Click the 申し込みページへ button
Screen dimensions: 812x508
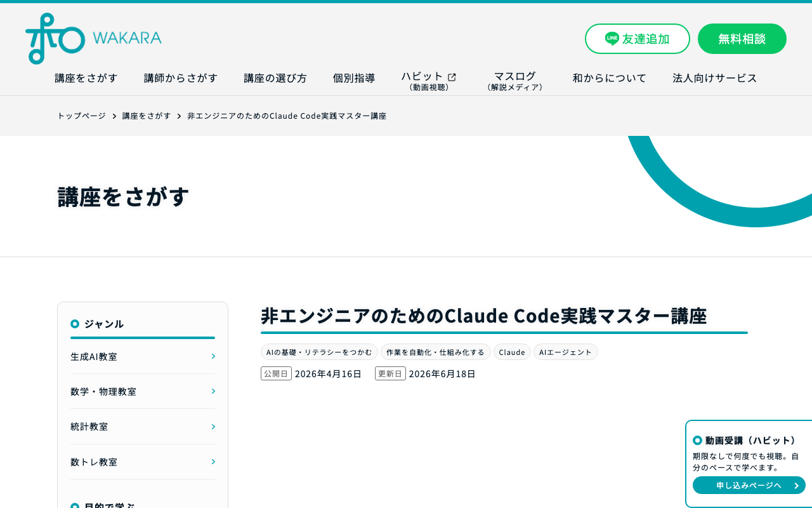pyautogui.click(x=749, y=485)
